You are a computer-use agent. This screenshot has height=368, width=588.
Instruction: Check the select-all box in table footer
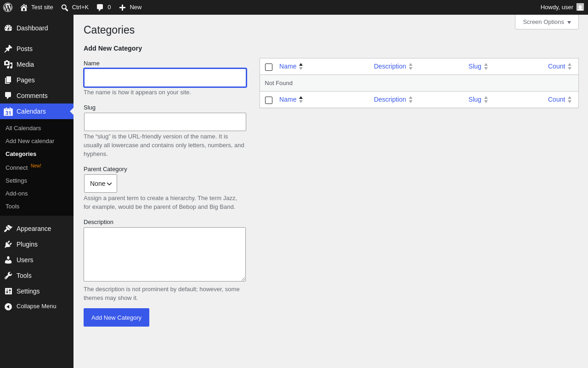[x=269, y=100]
